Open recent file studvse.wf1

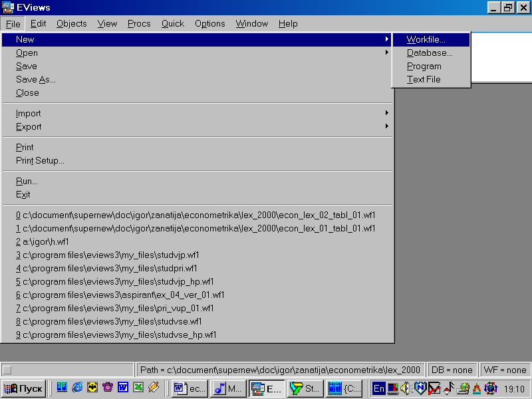pos(197,321)
